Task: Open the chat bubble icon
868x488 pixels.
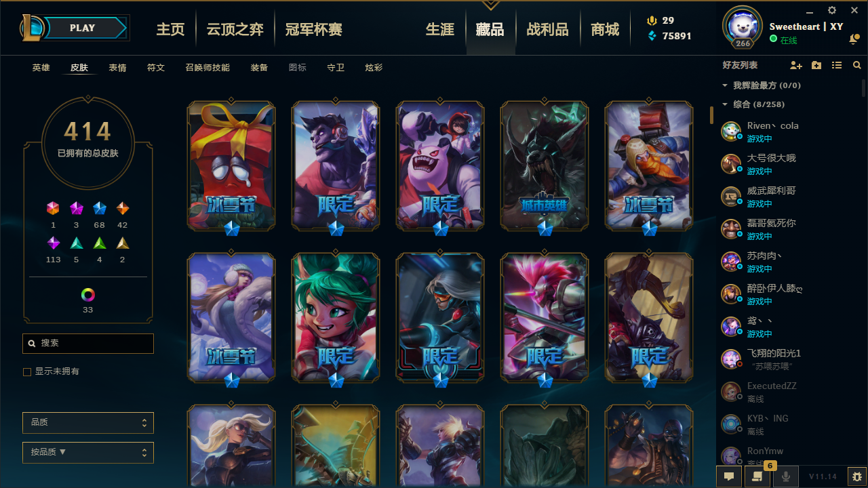Action: pos(729,476)
